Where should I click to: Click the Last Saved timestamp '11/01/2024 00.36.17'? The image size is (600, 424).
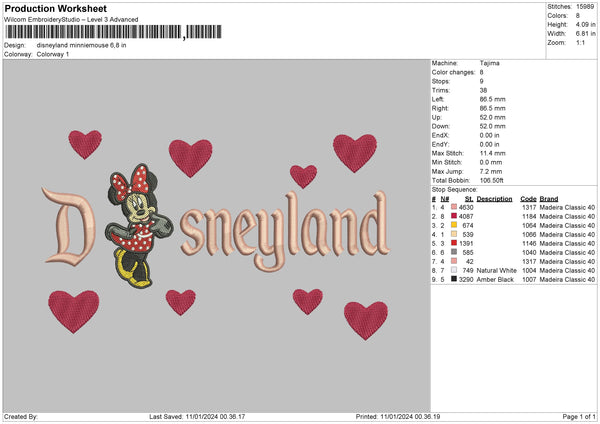[215, 416]
